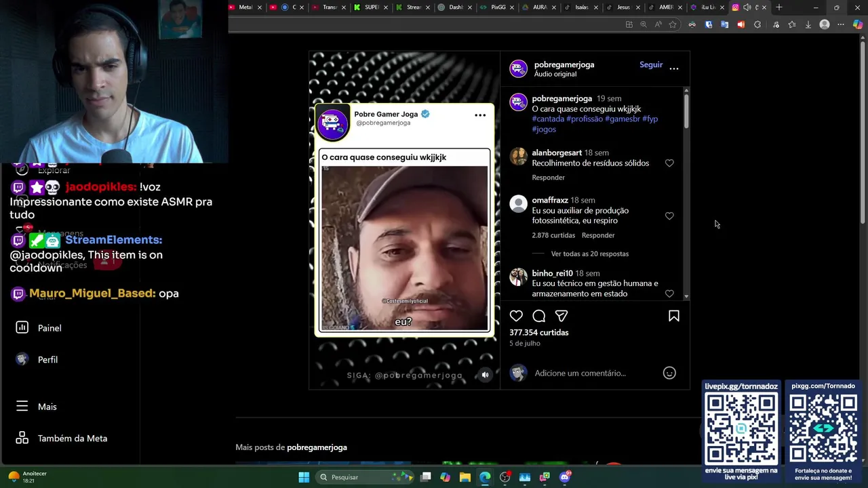Like alanborgesart's comment
This screenshot has height=488, width=868.
coord(669,163)
